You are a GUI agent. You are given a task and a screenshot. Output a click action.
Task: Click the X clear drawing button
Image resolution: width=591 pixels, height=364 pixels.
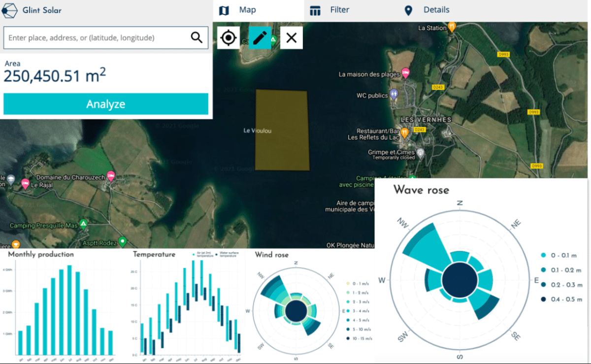tap(291, 37)
